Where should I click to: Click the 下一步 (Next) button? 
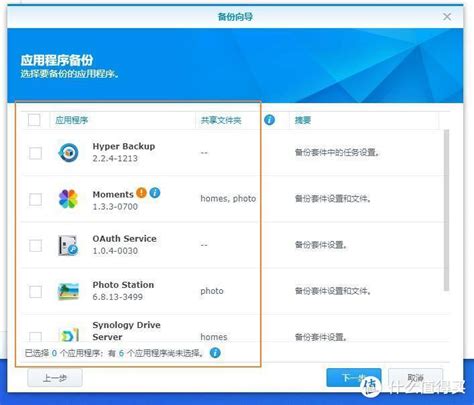tap(354, 378)
